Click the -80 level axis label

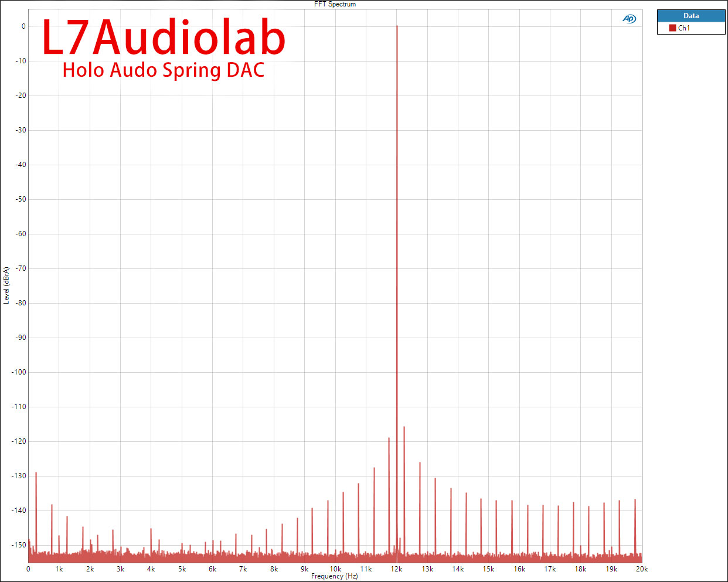click(x=21, y=303)
